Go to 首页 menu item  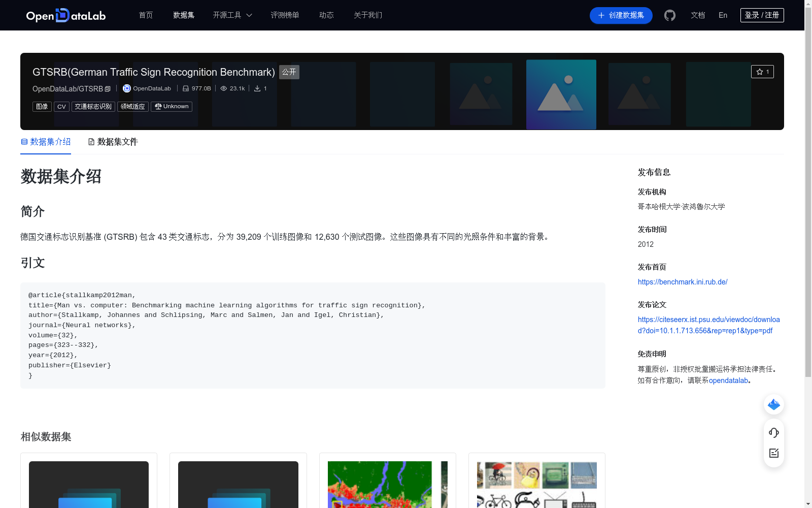(x=146, y=15)
